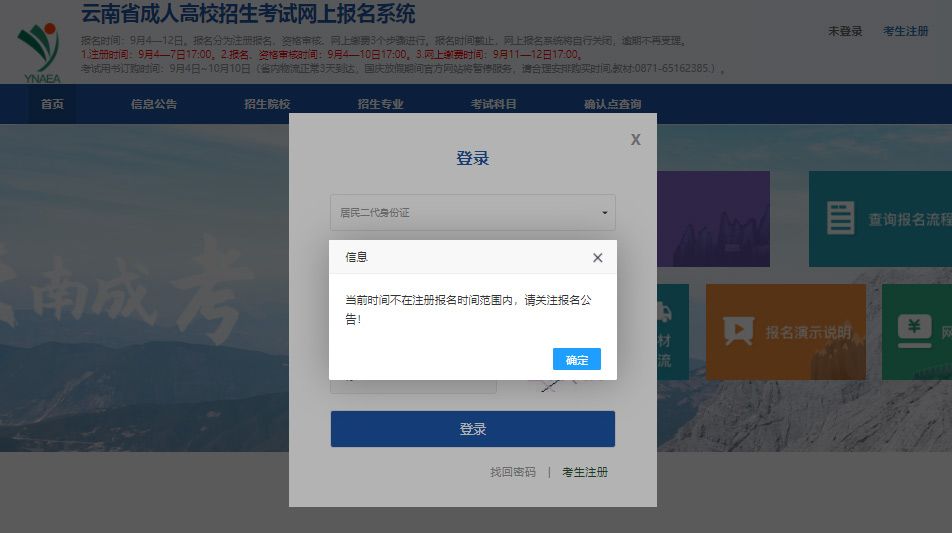Open 确认点查询 in the nav bar

click(613, 104)
